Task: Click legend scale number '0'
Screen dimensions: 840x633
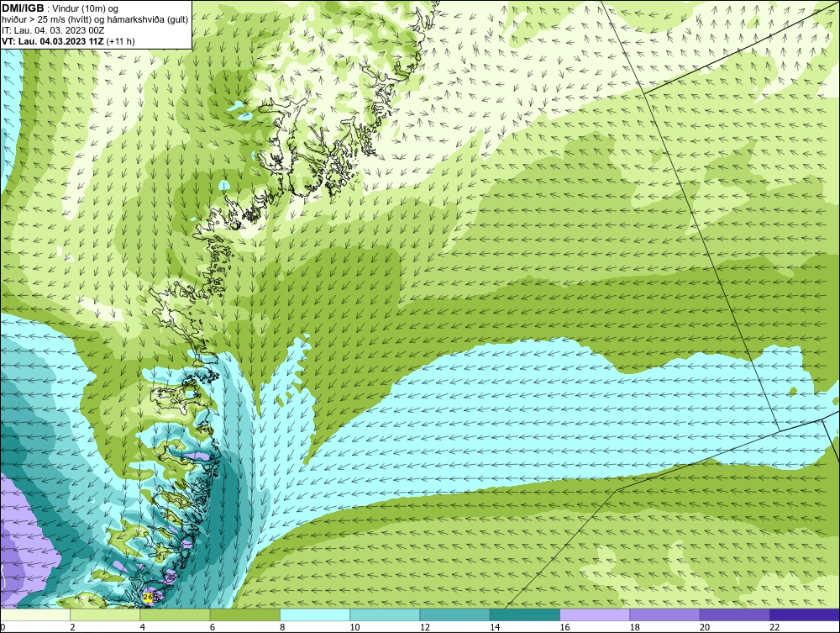Action: [x=3, y=628]
